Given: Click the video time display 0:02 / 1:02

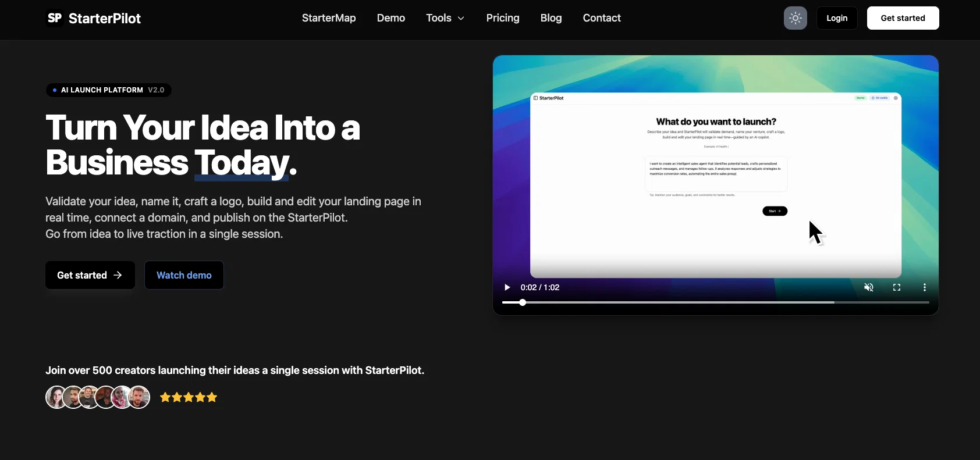Looking at the screenshot, I should (540, 287).
